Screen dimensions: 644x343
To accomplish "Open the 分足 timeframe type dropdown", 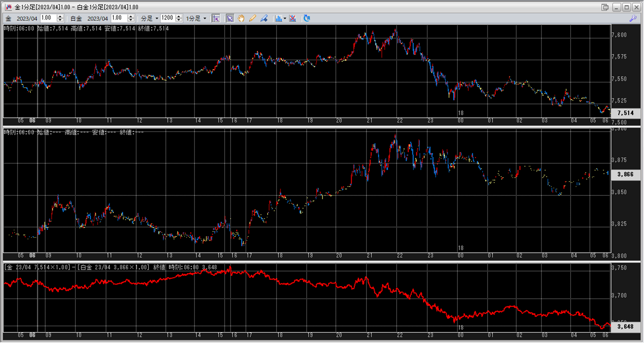I will 157,18.
